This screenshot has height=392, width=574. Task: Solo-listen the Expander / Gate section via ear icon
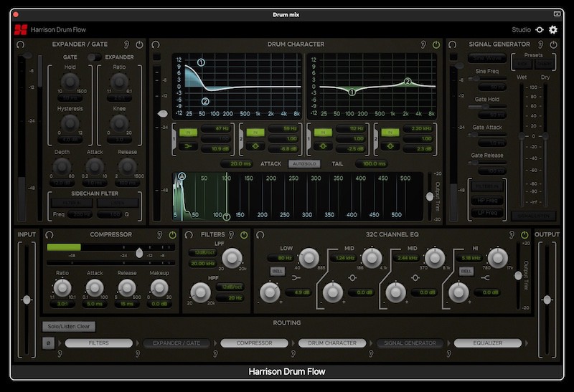click(126, 44)
